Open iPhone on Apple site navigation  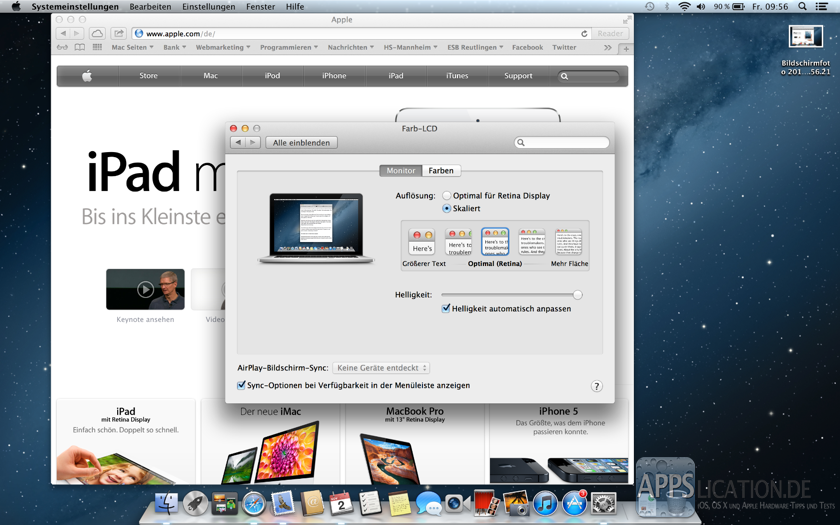click(x=334, y=76)
